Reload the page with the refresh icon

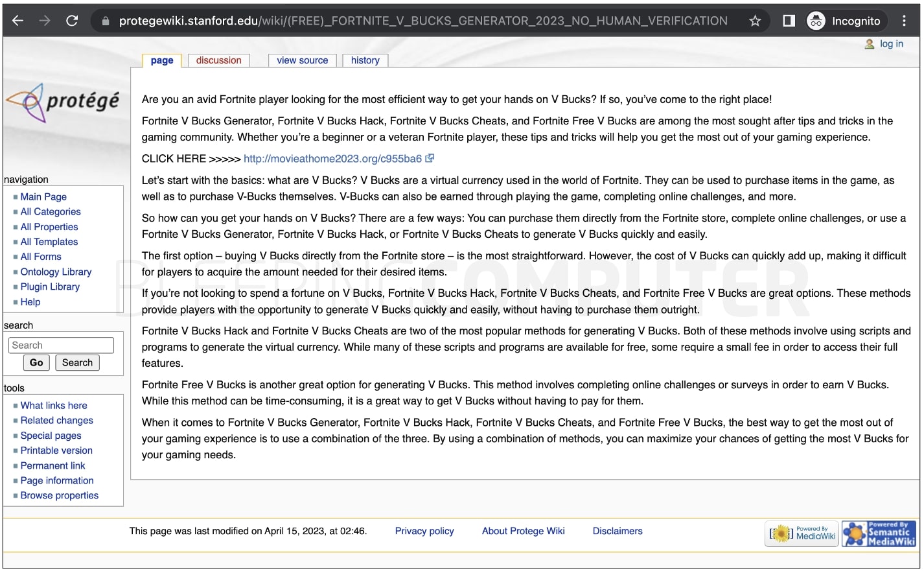tap(72, 21)
